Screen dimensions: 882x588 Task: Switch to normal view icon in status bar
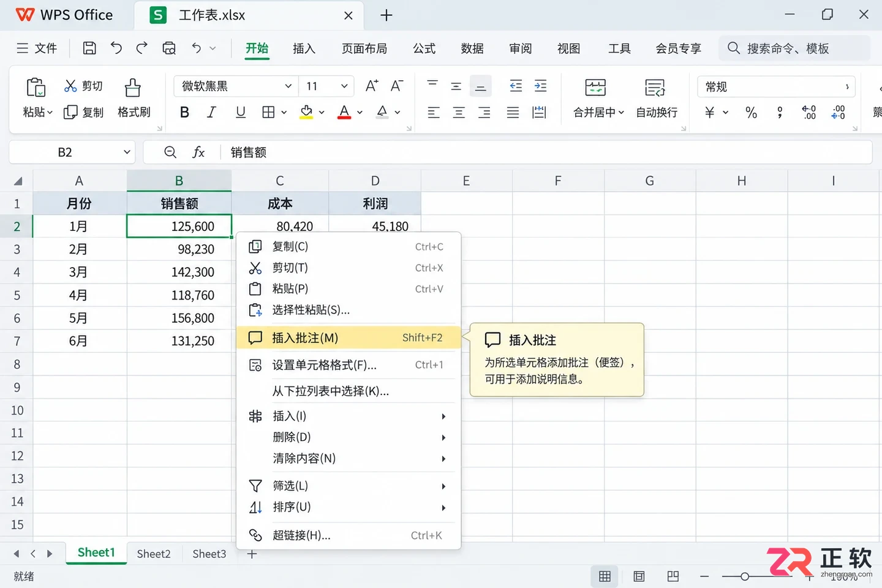(605, 576)
